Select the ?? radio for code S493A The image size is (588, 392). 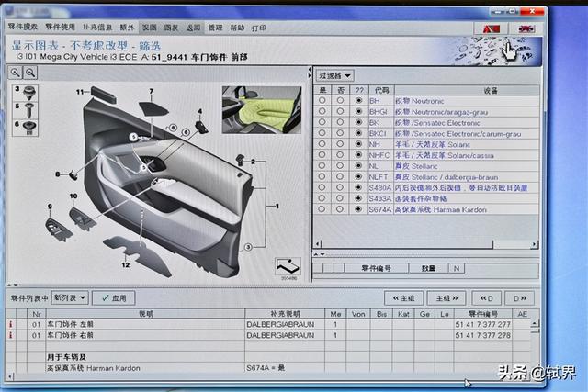[x=359, y=198]
